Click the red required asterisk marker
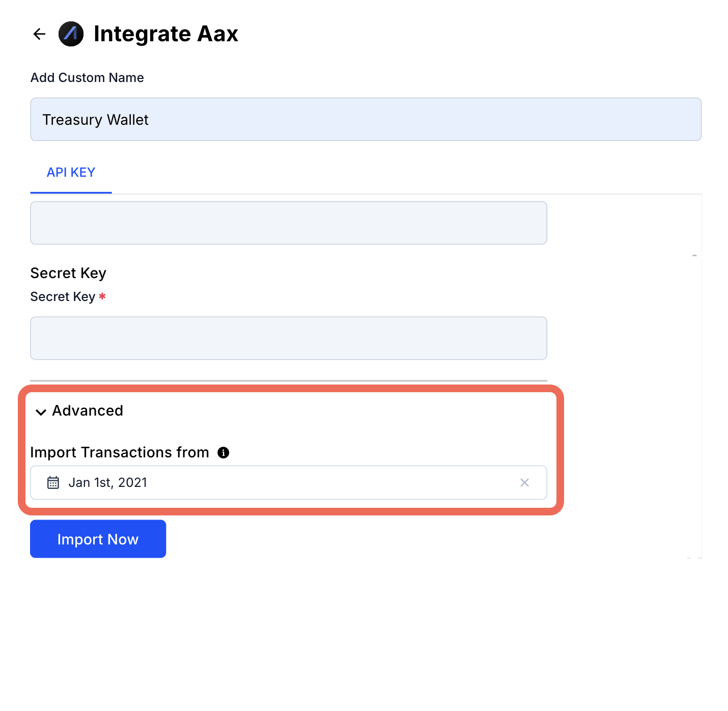 pyautogui.click(x=102, y=295)
